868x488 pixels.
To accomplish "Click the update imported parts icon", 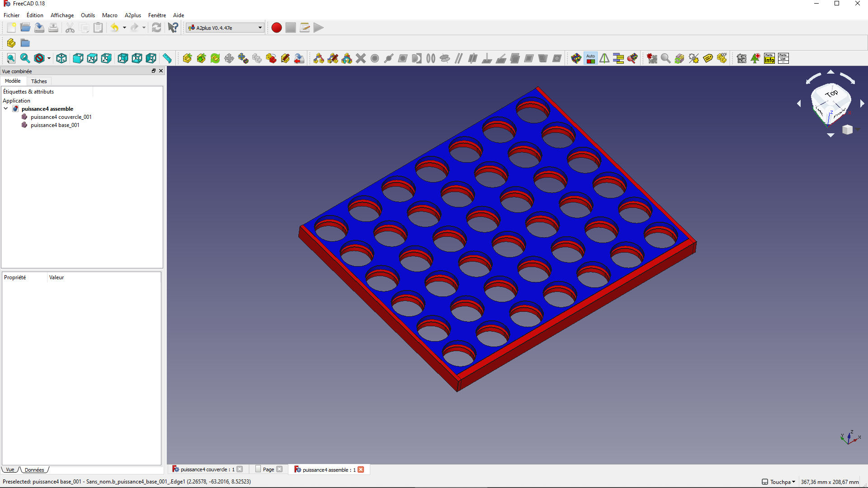I will pyautogui.click(x=215, y=58).
